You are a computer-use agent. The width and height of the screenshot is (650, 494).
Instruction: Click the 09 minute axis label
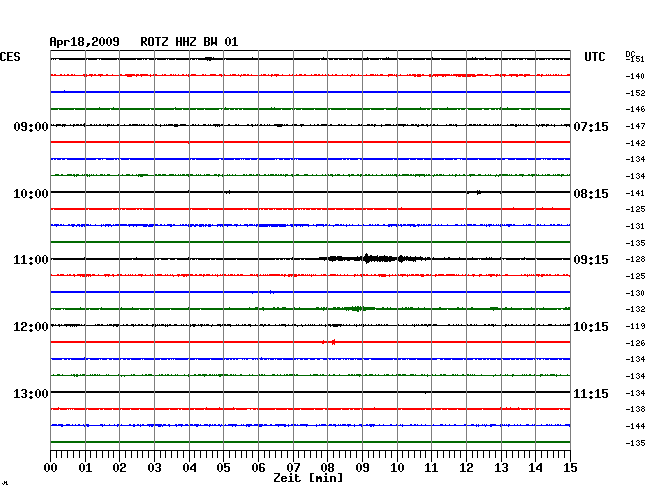point(362,468)
